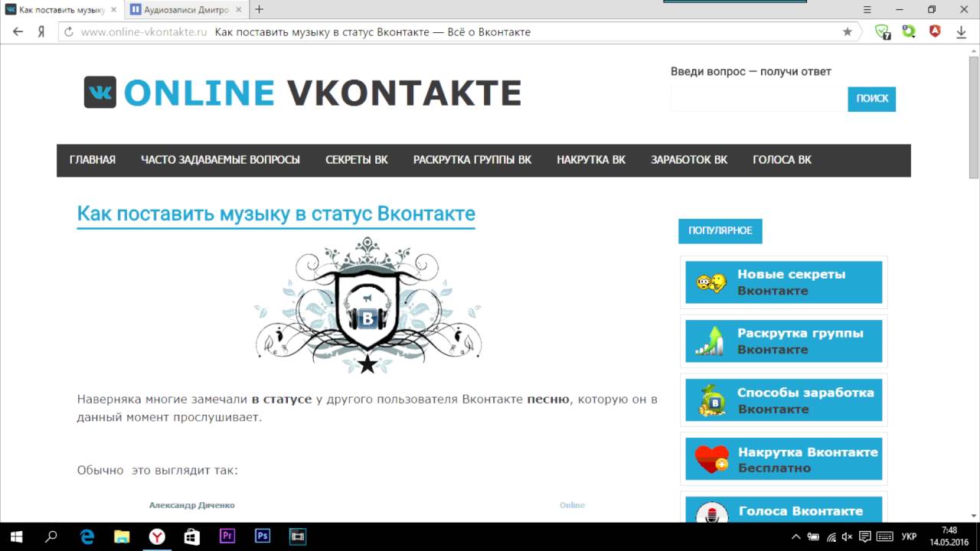Open taskbar search magnifier

coord(51,536)
